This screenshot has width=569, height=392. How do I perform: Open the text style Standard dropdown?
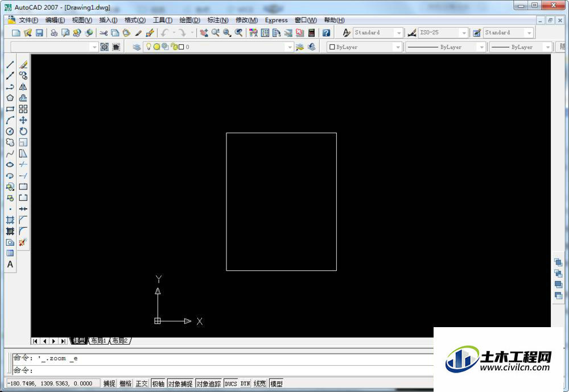click(x=399, y=33)
